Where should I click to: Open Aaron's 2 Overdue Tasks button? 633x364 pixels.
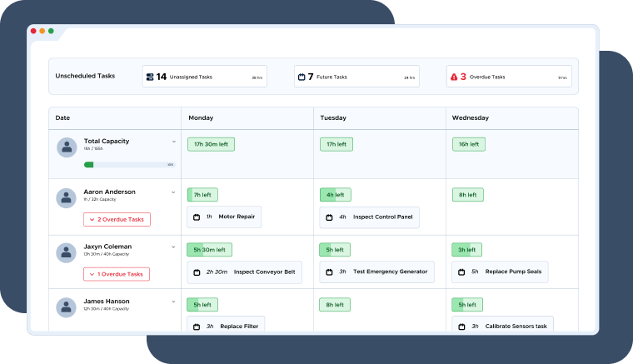117,220
